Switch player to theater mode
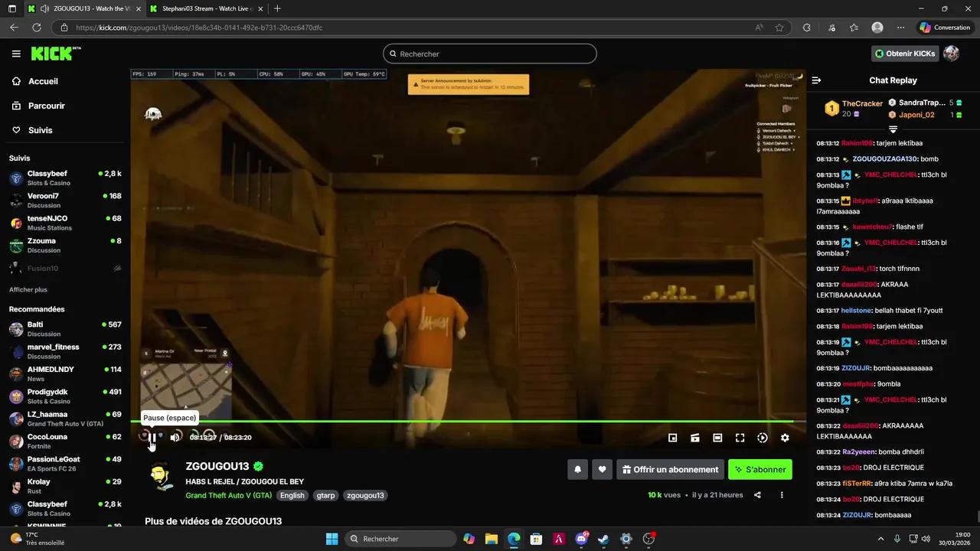This screenshot has height=551, width=980. click(x=717, y=438)
